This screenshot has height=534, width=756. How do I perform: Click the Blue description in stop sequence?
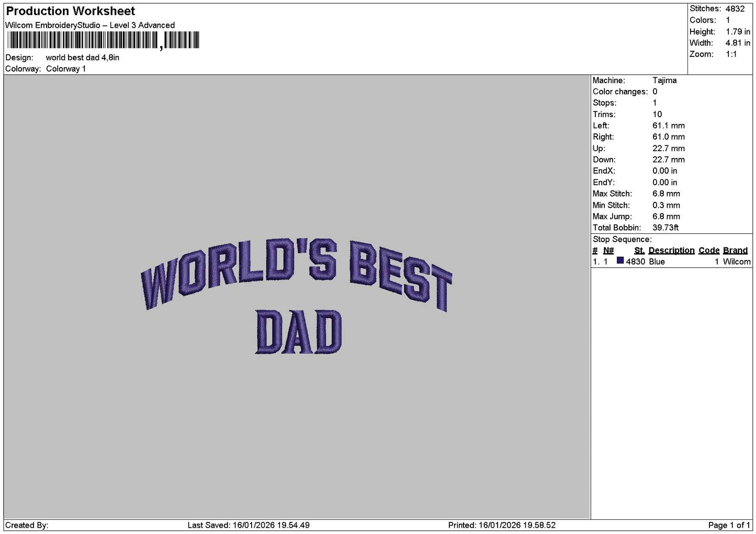[657, 262]
